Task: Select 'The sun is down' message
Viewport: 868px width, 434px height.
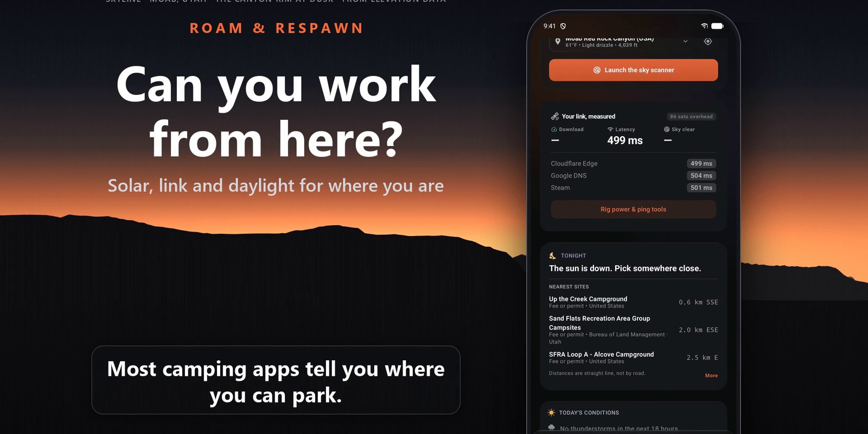Action: (x=625, y=269)
